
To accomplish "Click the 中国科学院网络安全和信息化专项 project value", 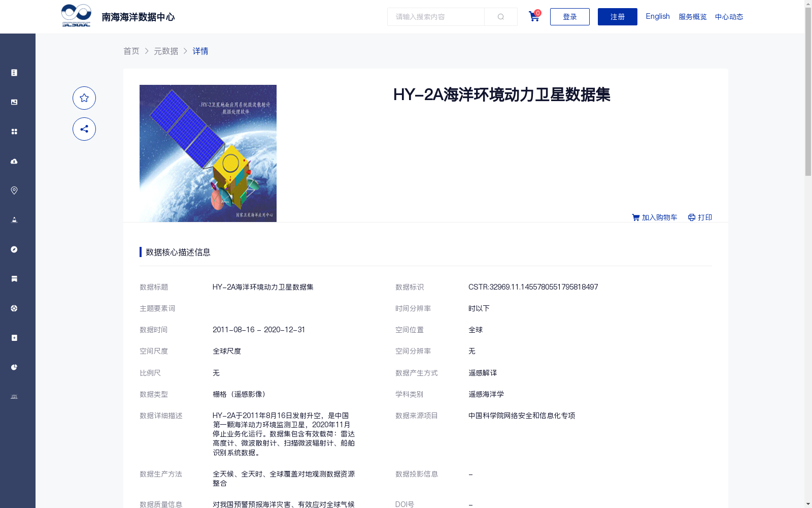I will (522, 416).
